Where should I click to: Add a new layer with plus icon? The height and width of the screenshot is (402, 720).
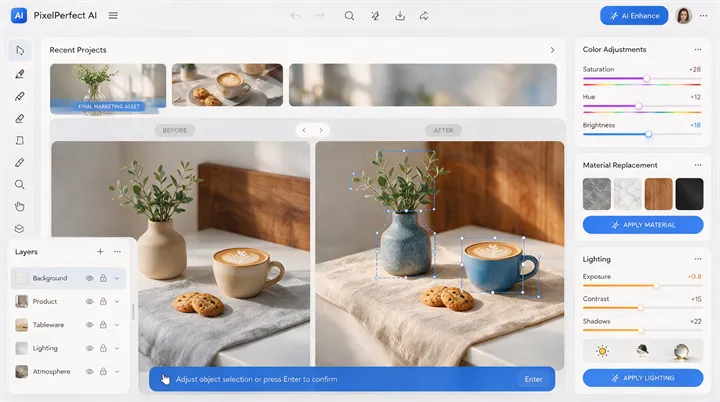click(x=100, y=251)
